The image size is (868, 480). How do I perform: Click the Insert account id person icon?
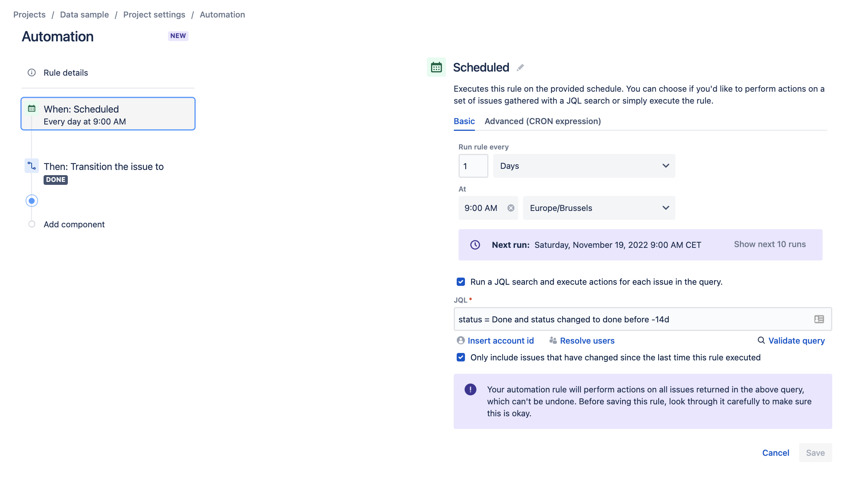tap(460, 340)
